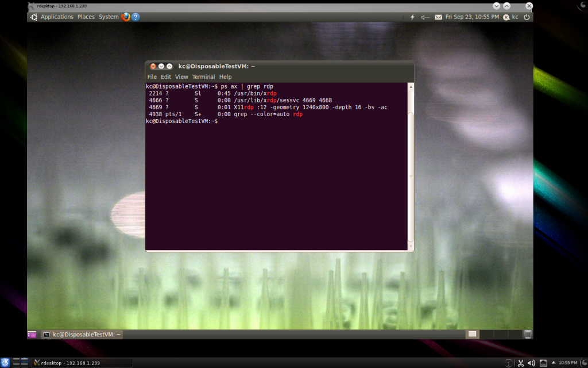Open the Trash in the bottom GNOME panel
The image size is (588, 368).
pos(527,334)
